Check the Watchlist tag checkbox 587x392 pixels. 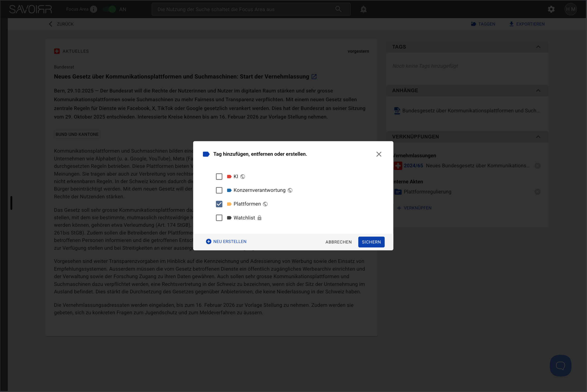point(219,218)
